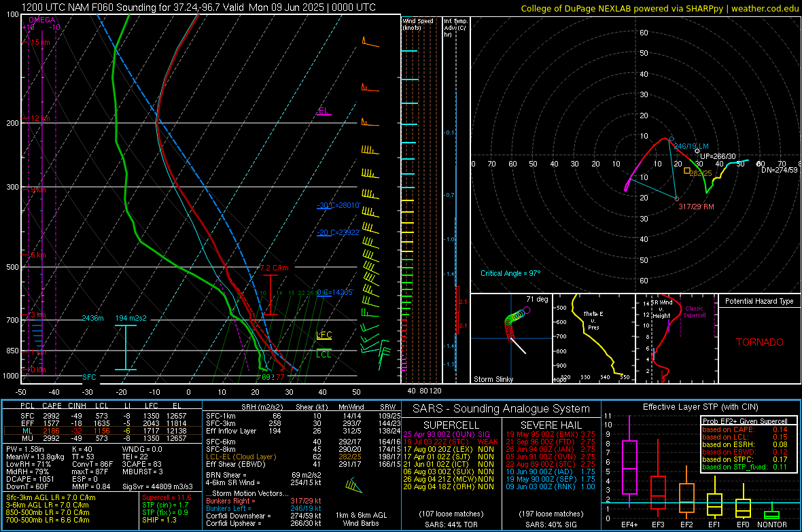
Task: Click the '(197 loose matches)' text
Action: 551,514
